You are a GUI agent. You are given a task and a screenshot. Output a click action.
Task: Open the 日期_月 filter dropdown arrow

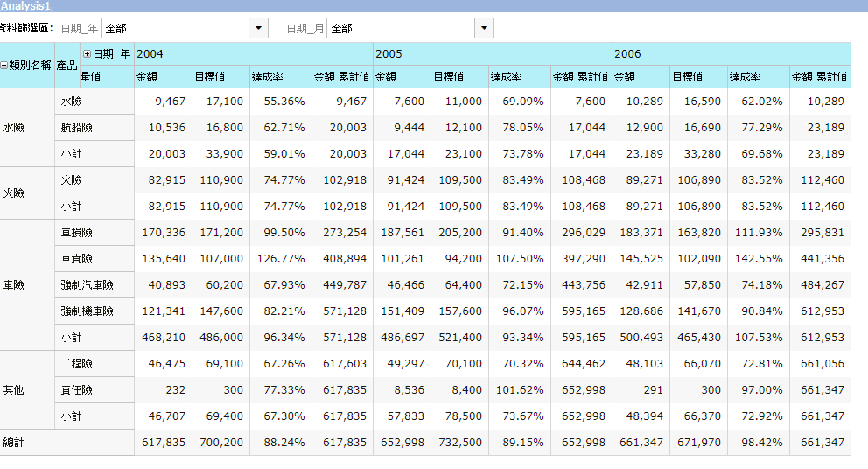tap(484, 28)
